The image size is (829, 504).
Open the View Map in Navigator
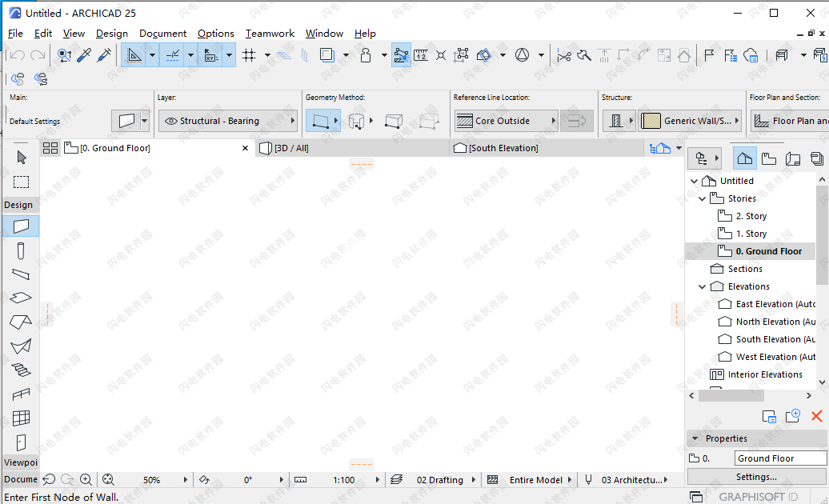769,158
